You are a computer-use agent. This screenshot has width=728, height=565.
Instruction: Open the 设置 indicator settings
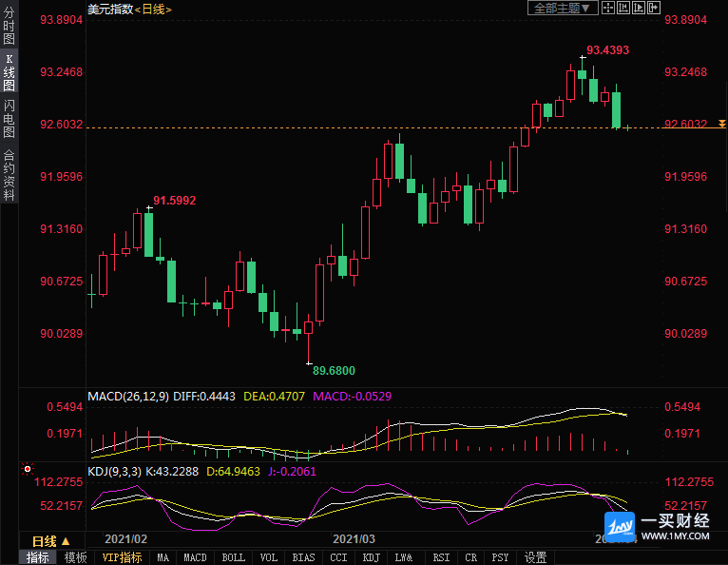[x=535, y=557]
